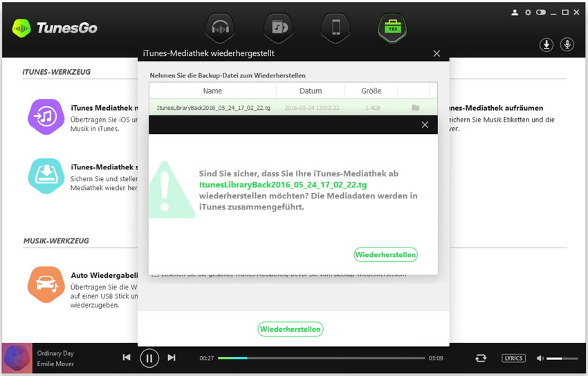Click the 1.4GB size cell

tap(373, 108)
